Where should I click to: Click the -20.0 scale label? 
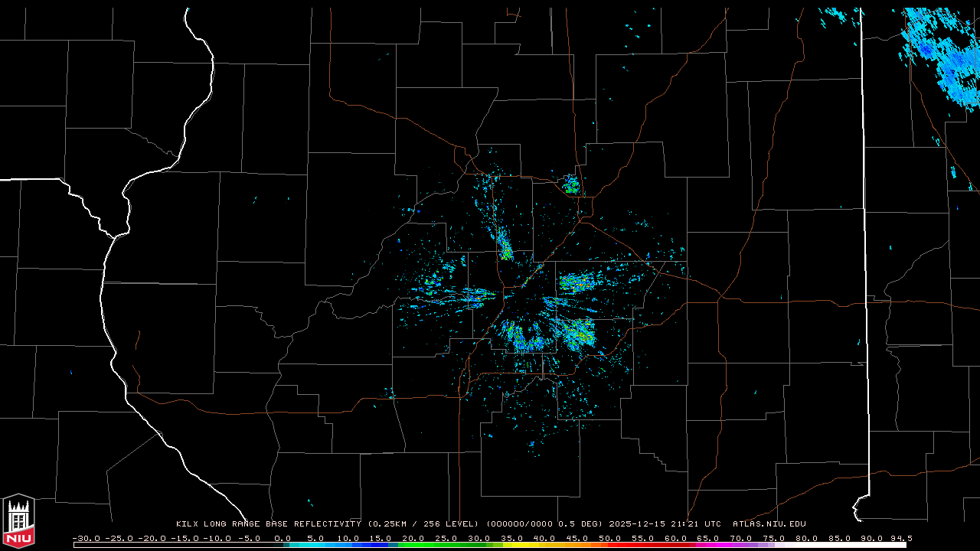(151, 538)
